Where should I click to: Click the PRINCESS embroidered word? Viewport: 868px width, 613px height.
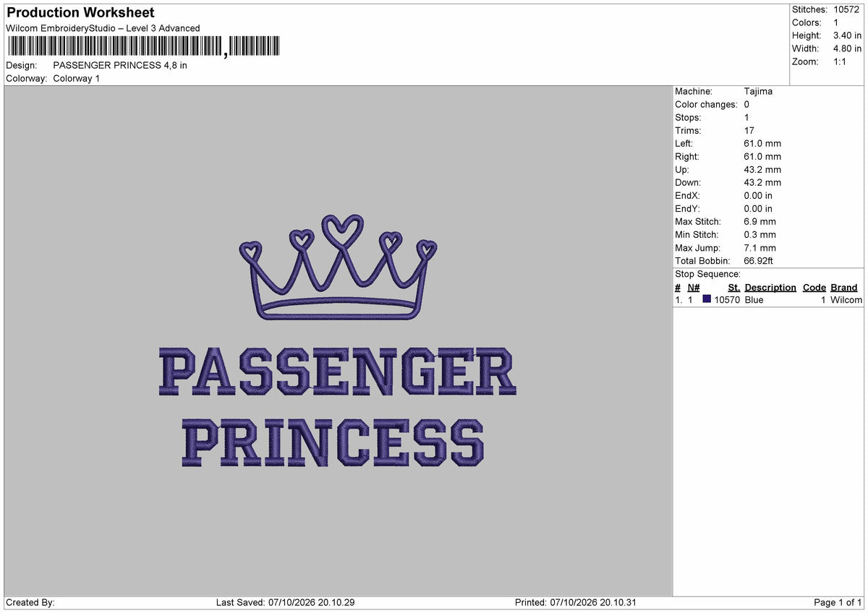pos(333,442)
